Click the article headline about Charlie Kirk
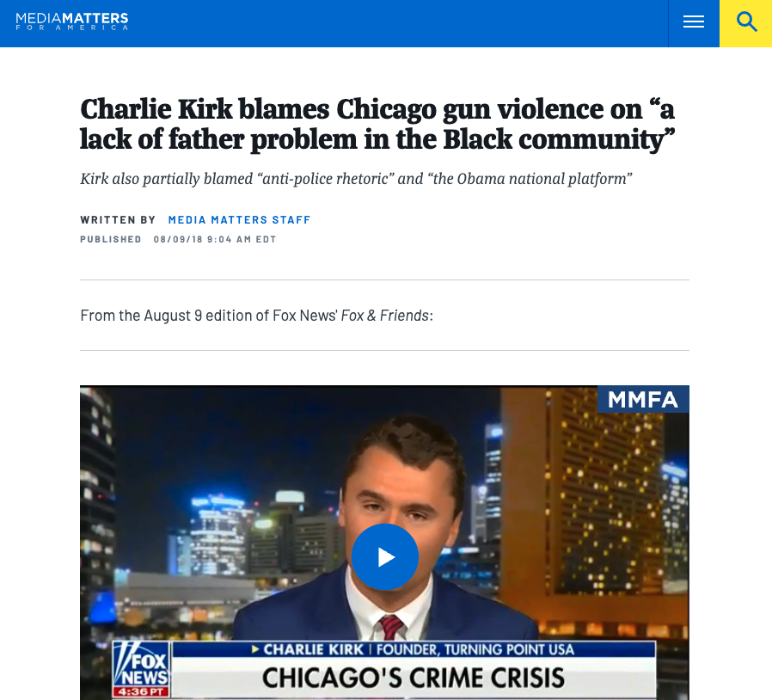Viewport: 772px width, 700px height. click(x=377, y=124)
